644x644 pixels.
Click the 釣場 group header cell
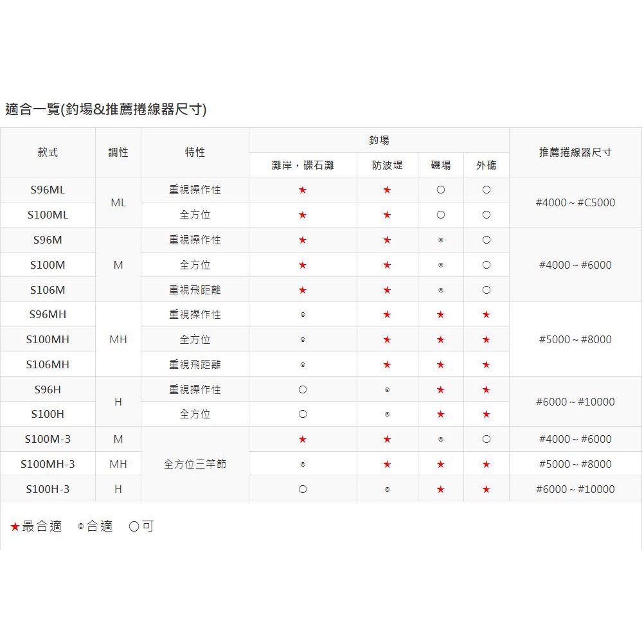(x=379, y=140)
